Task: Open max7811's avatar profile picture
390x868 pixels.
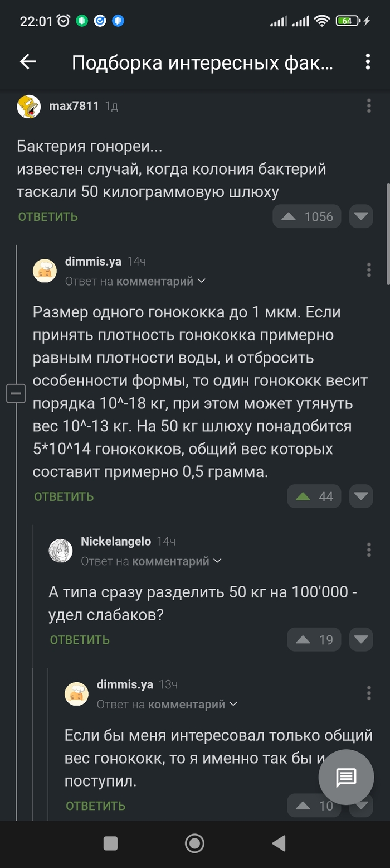Action: pyautogui.click(x=28, y=106)
